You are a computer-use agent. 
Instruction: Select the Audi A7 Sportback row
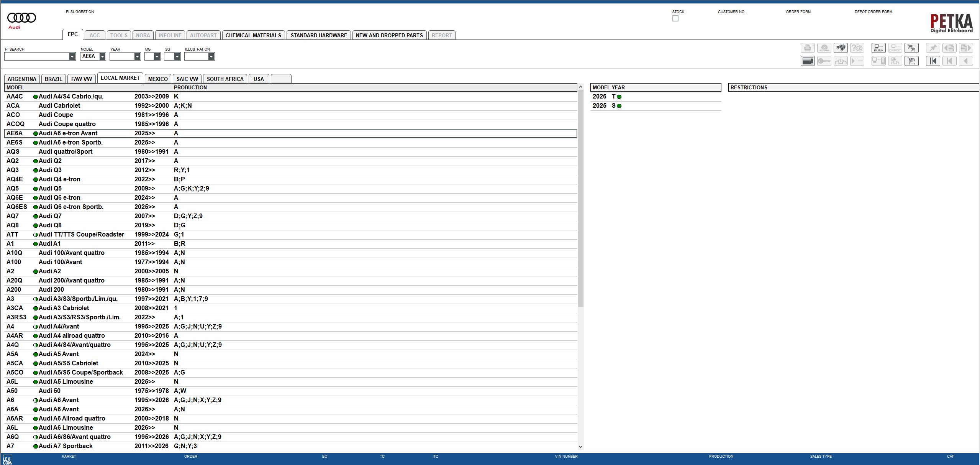[x=290, y=446]
